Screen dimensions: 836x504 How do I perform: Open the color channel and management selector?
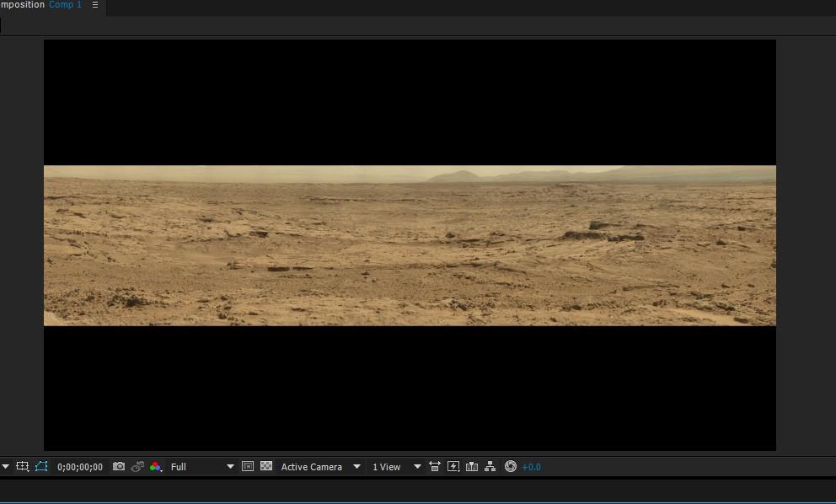[155, 466]
